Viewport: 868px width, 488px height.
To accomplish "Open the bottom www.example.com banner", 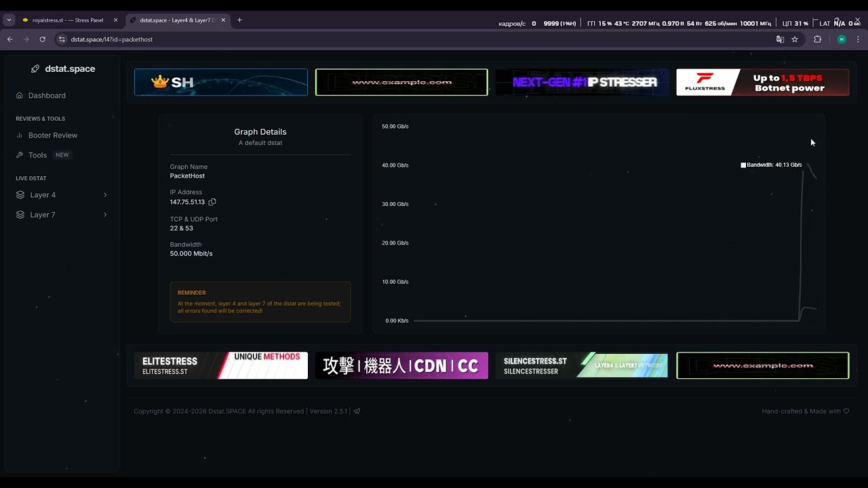I will [x=763, y=365].
